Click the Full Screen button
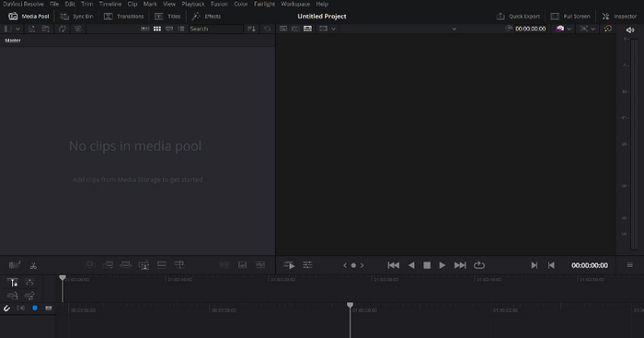Viewport: 644px width, 338px height. (570, 17)
